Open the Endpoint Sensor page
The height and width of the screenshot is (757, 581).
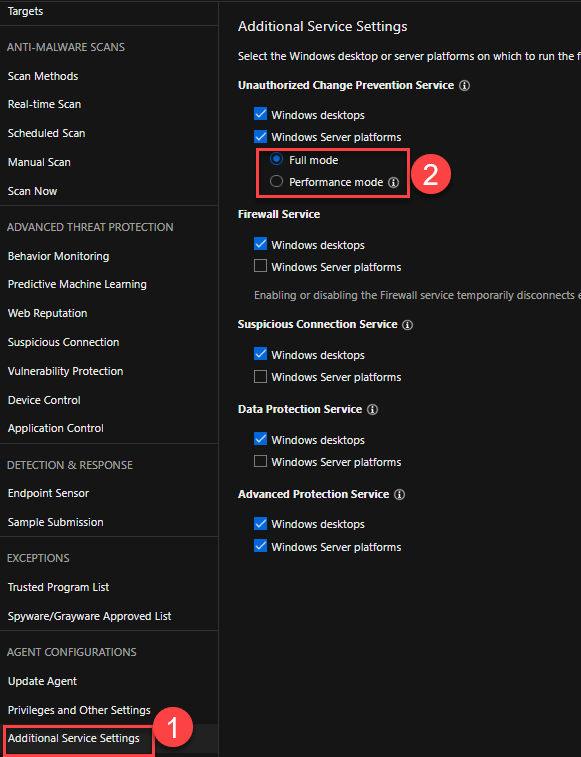pos(48,493)
